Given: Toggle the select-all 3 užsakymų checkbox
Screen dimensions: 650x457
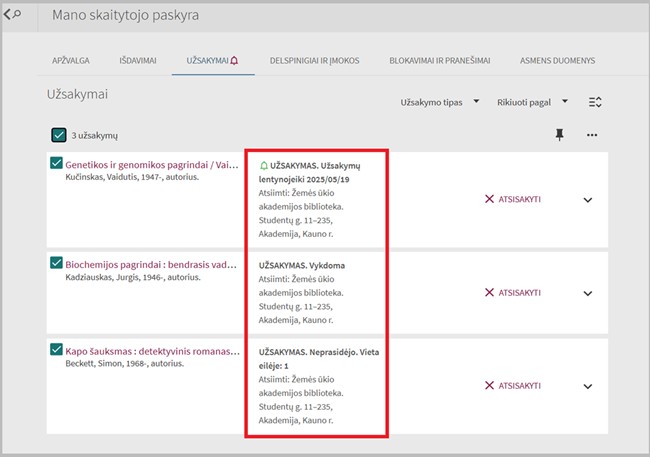Looking at the screenshot, I should (x=58, y=135).
